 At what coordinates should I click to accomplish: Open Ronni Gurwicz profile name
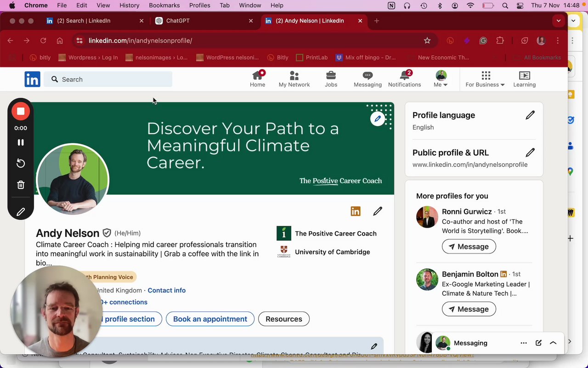[x=467, y=212]
